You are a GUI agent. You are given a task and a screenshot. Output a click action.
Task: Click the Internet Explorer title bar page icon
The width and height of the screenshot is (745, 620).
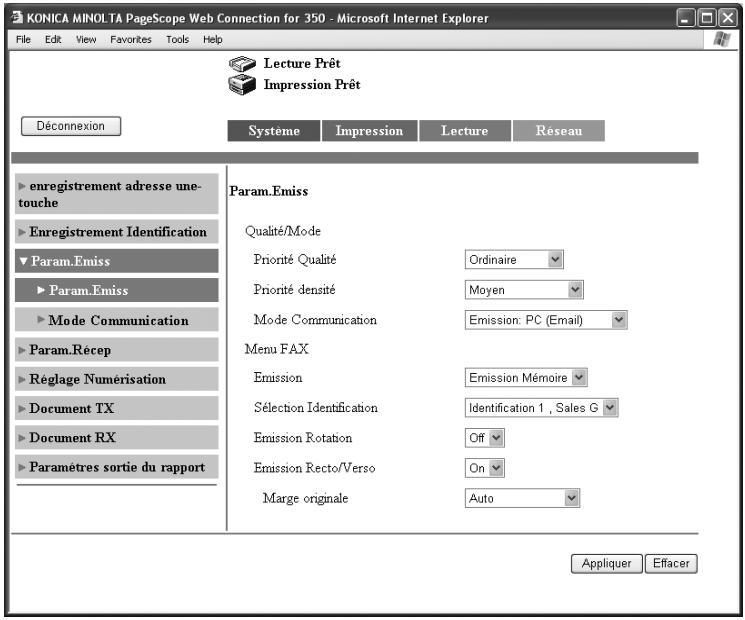coord(17,18)
